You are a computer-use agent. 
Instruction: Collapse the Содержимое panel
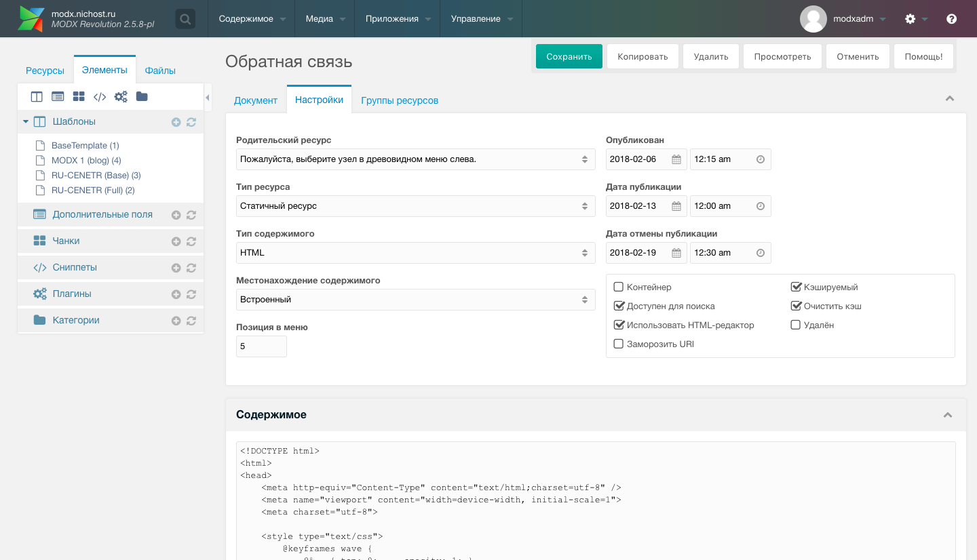pos(948,415)
